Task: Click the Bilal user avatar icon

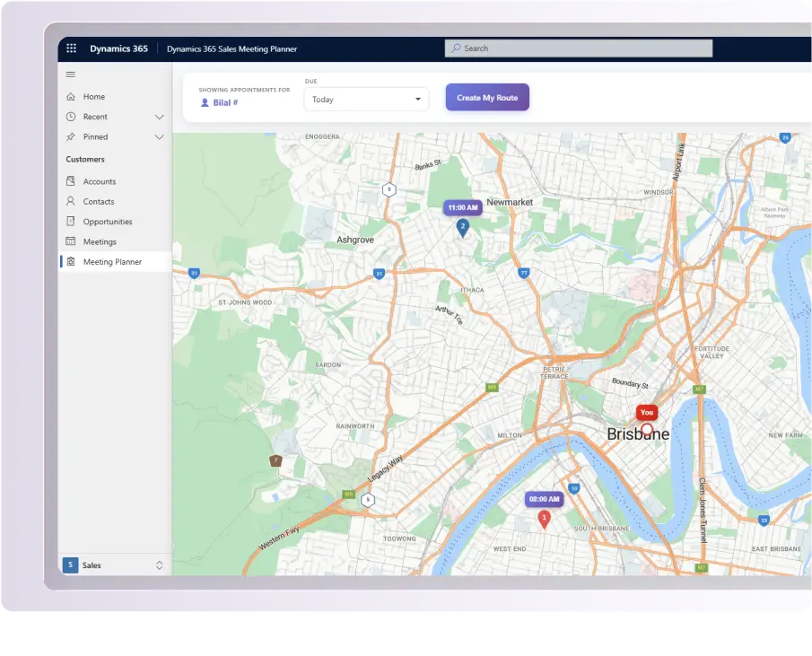Action: pyautogui.click(x=205, y=102)
